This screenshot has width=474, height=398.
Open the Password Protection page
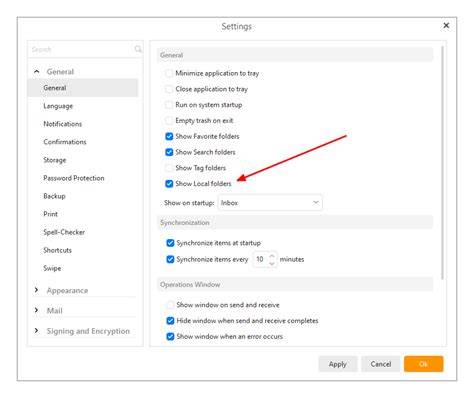[x=74, y=178]
